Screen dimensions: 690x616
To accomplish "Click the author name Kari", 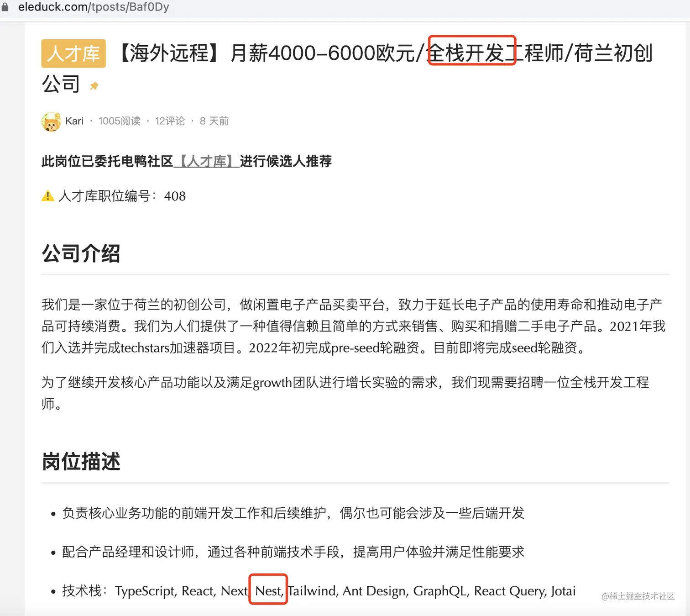I will [x=74, y=121].
